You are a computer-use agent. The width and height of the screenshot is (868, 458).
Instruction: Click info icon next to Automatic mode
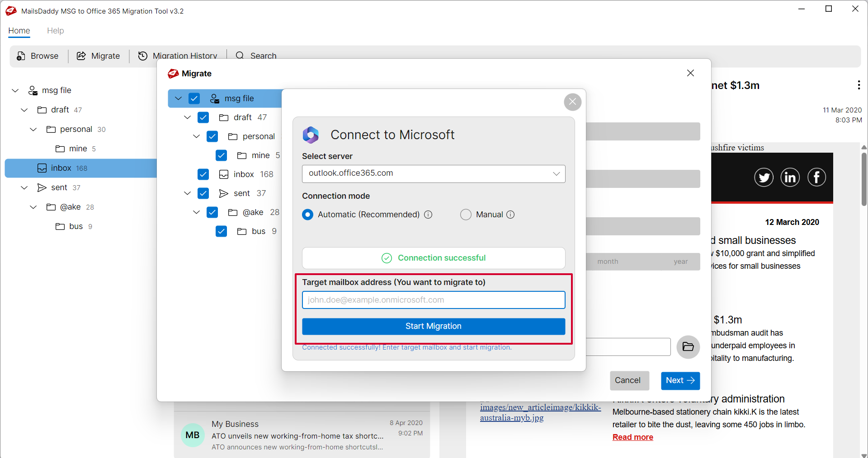click(x=428, y=215)
